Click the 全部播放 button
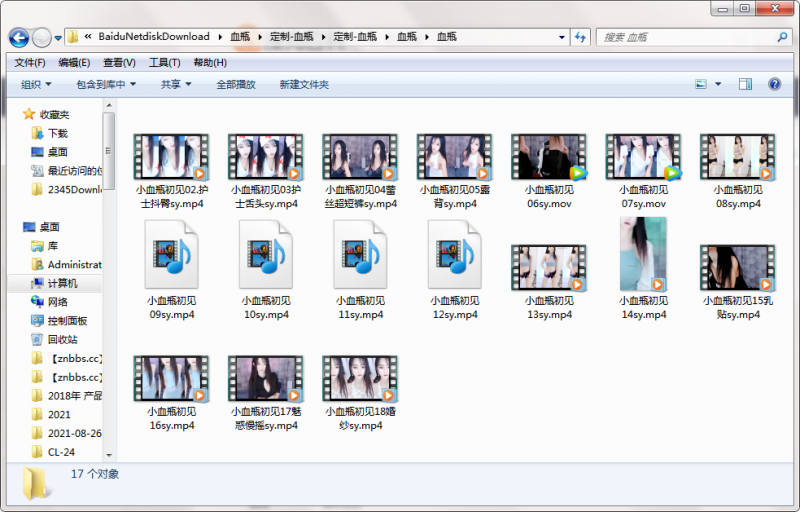The width and height of the screenshot is (800, 512). coord(236,85)
